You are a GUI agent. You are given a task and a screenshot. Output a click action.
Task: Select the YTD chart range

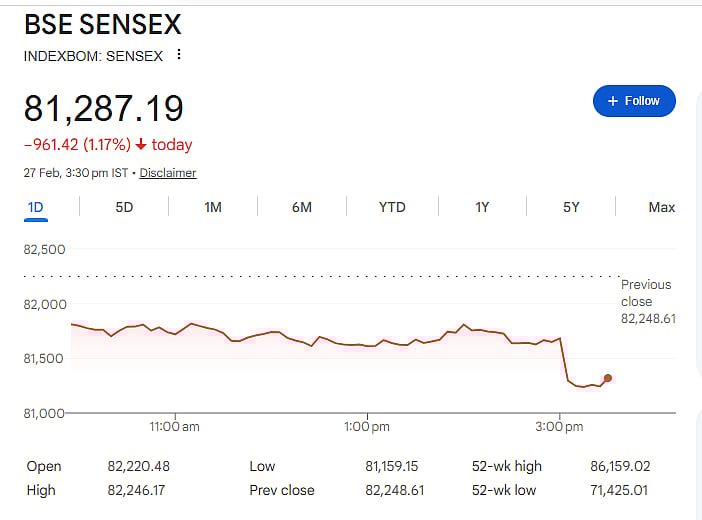[x=392, y=207]
